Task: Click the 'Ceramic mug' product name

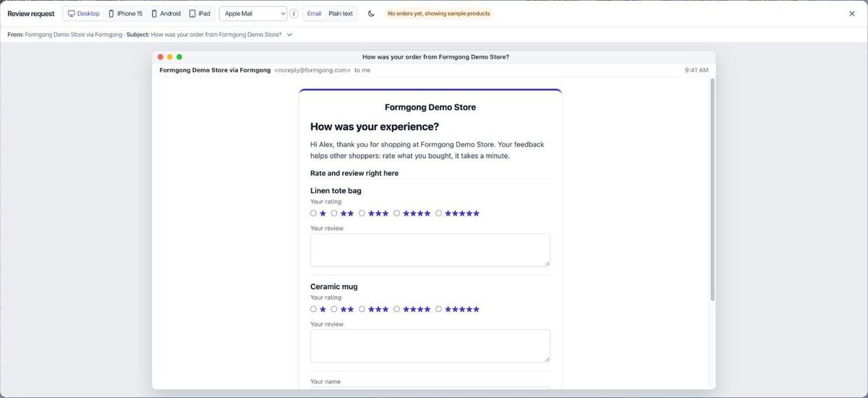Action: pos(334,287)
